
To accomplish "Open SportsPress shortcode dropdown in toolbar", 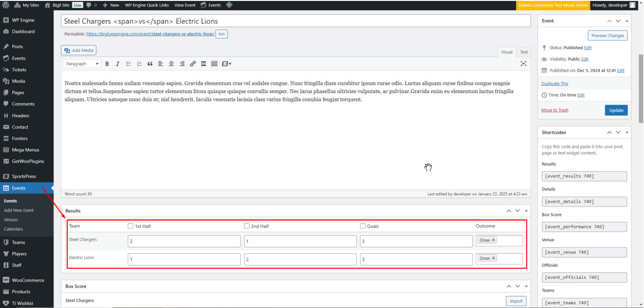I will tap(227, 64).
